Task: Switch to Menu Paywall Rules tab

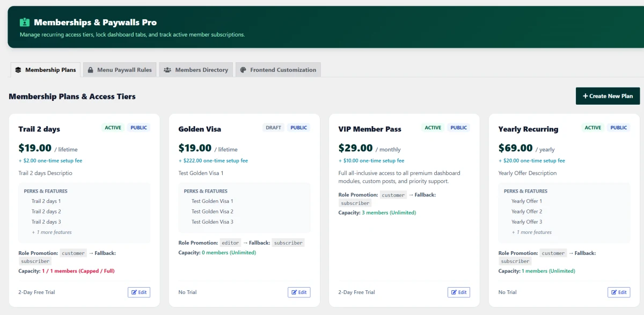Action: pyautogui.click(x=120, y=70)
